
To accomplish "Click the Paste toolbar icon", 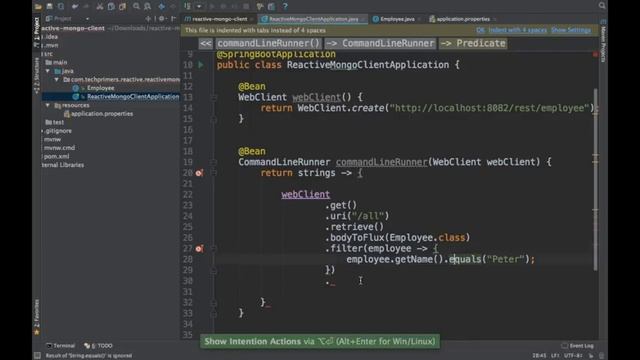I will (x=122, y=6).
